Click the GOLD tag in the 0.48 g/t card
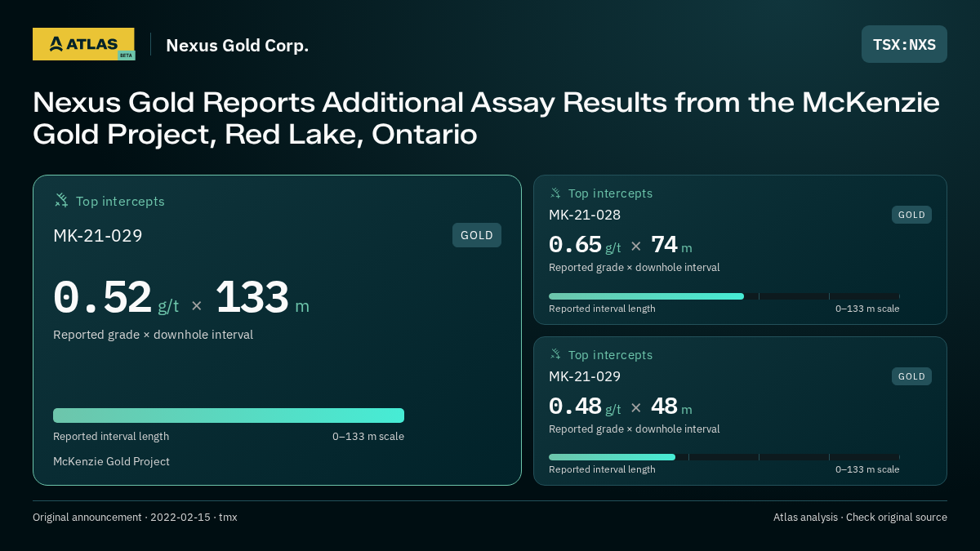 click(x=911, y=376)
